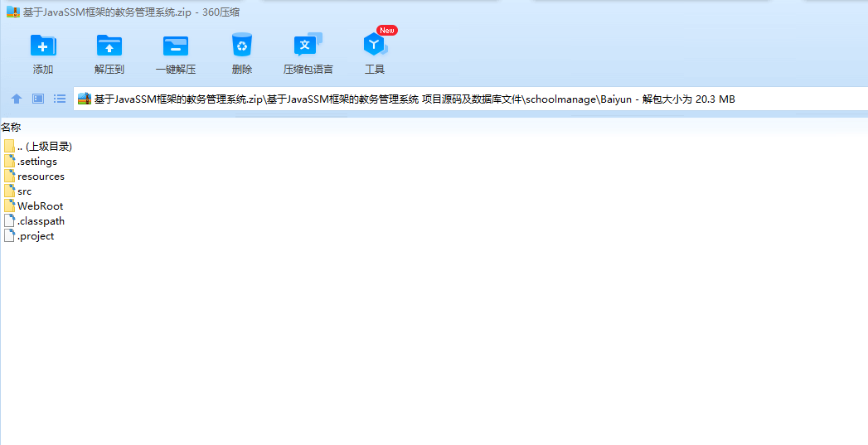Click the archive icon in the path bar
The image size is (868, 445).
click(84, 99)
